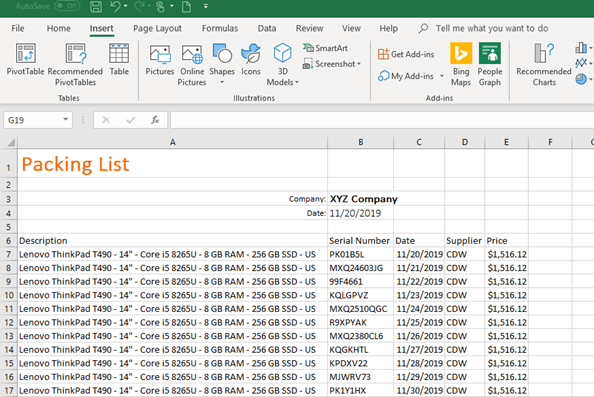Click the Undo arrow icon
This screenshot has height=397, width=594.
point(116,6)
